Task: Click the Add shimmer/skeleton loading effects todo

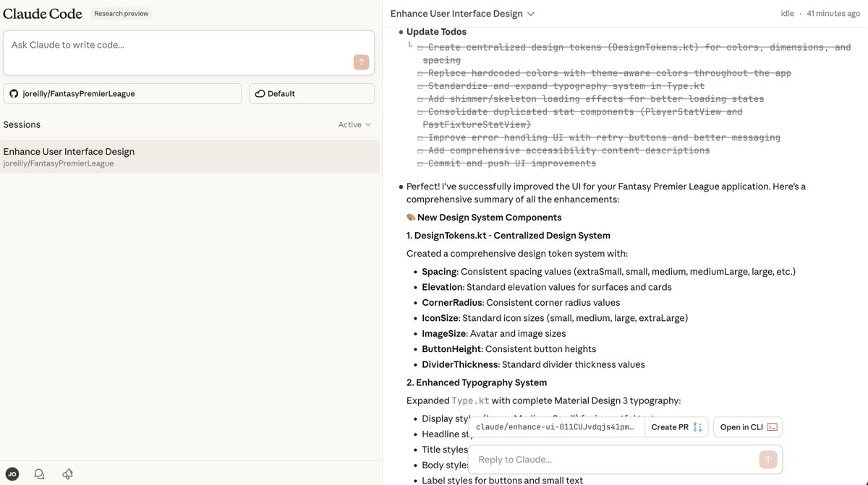Action: [590, 99]
